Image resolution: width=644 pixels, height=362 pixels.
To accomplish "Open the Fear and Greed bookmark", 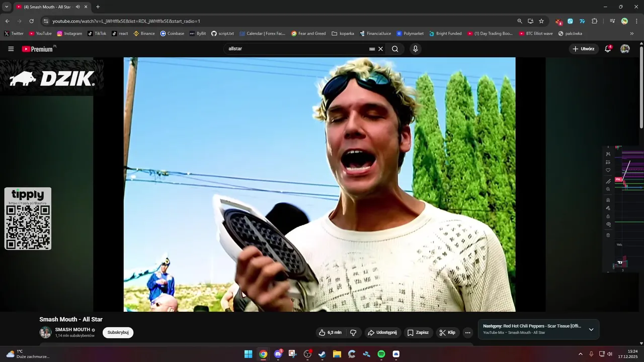I will (308, 34).
